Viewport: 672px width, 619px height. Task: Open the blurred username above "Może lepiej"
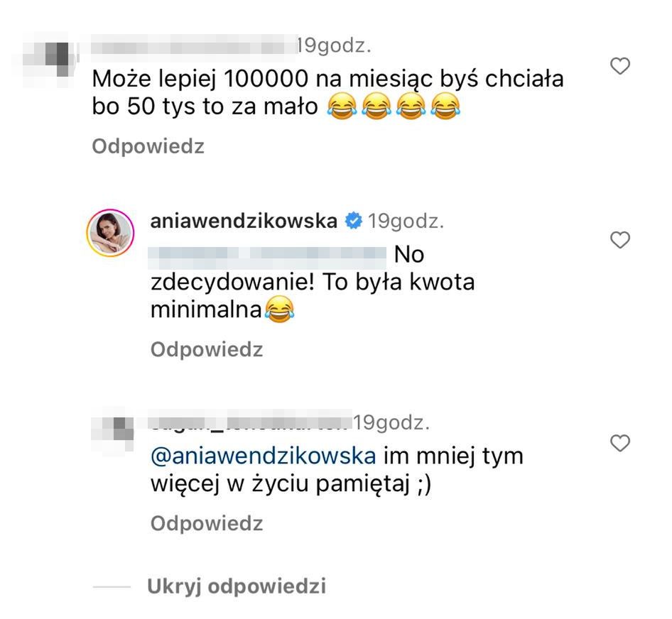[x=193, y=48]
